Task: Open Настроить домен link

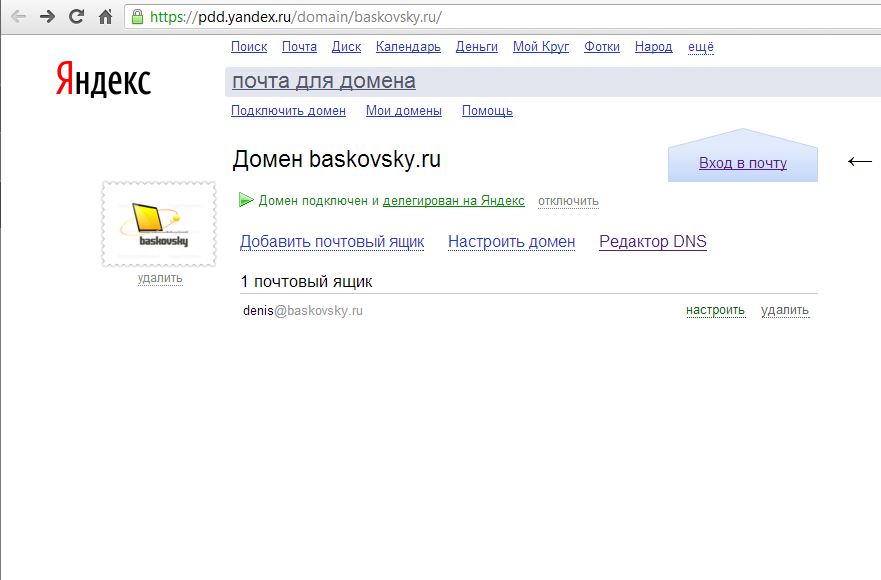Action: point(511,242)
